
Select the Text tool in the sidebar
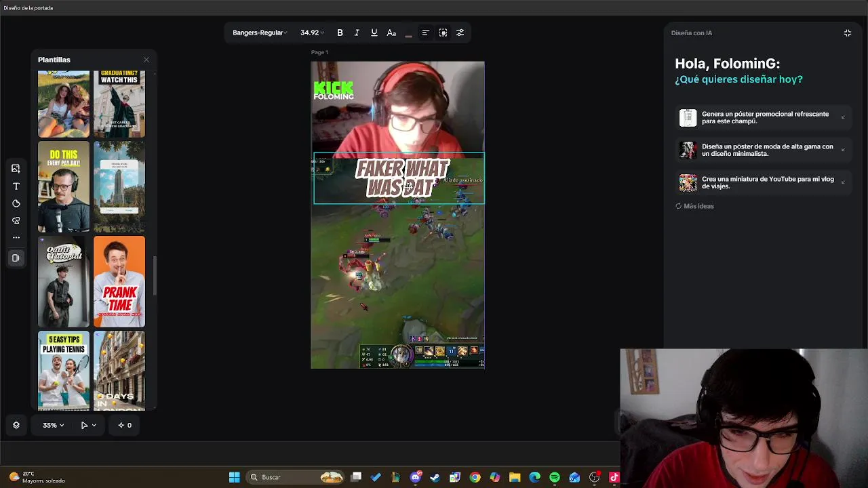[16, 186]
